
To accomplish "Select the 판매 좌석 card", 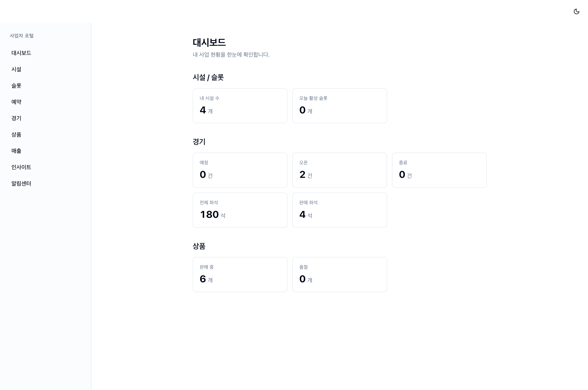I will pyautogui.click(x=340, y=210).
